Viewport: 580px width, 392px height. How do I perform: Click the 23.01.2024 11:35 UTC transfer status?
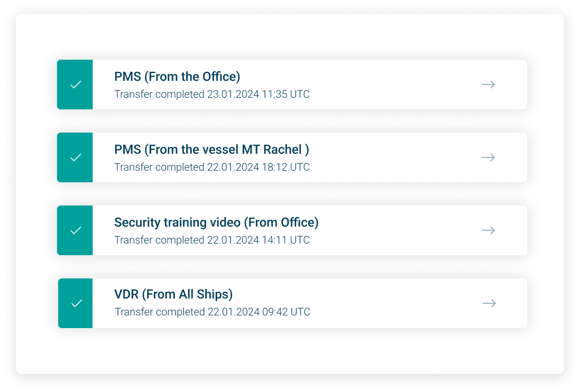pyautogui.click(x=212, y=95)
